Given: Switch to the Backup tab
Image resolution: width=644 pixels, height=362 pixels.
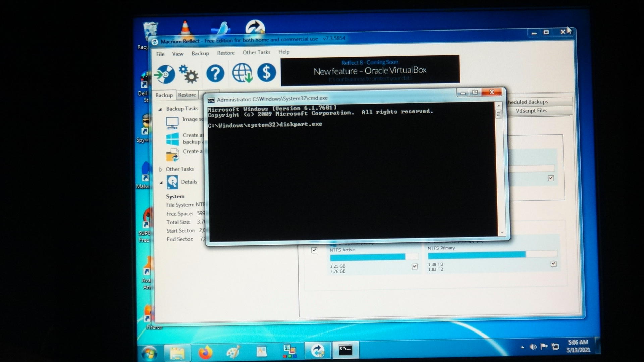Looking at the screenshot, I should [164, 95].
